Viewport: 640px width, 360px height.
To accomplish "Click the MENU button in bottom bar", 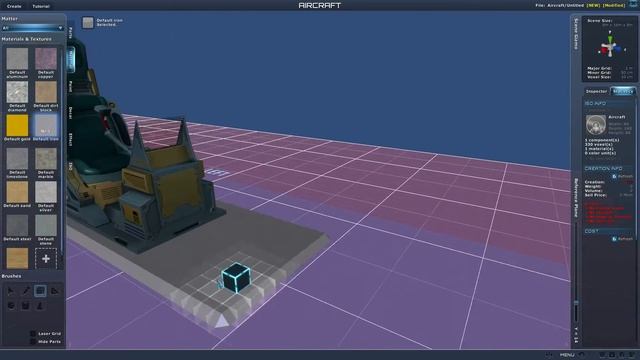I will pos(567,355).
